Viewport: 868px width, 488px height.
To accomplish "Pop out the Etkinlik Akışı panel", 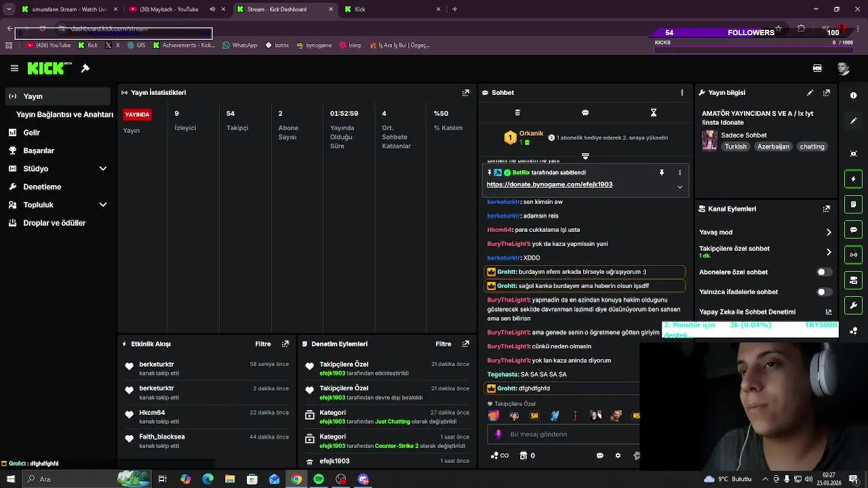I will coord(285,344).
